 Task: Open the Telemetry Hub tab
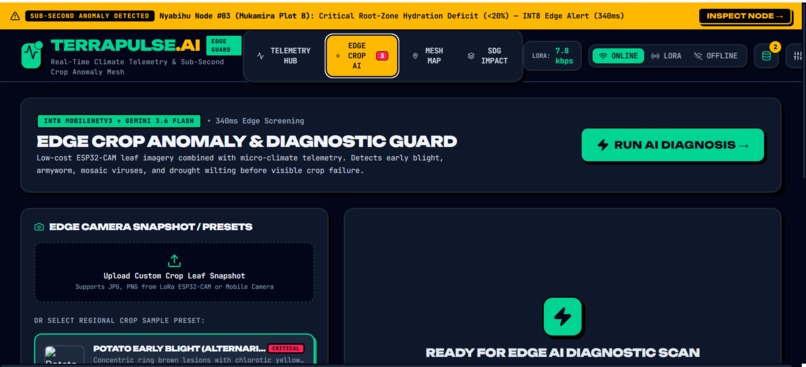(284, 56)
